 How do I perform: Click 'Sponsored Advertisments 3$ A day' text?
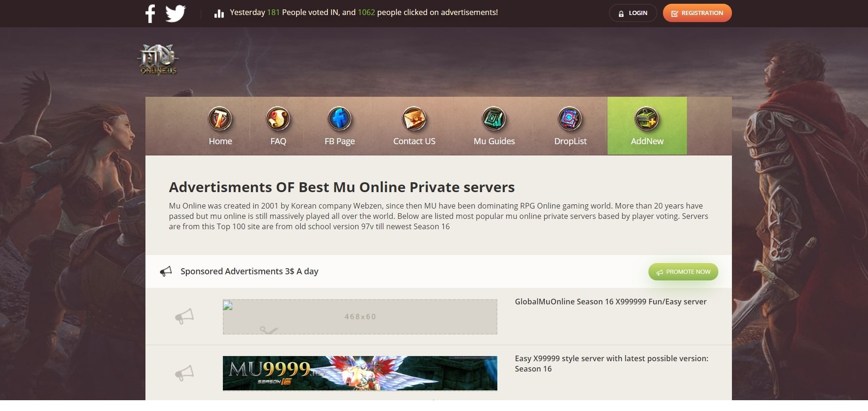pyautogui.click(x=249, y=271)
